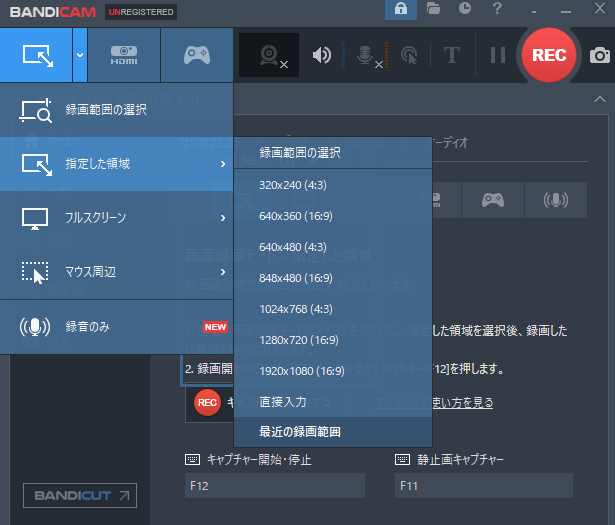615x525 pixels.
Task: Click the microphone icon beside 録音のみ
Action: 35,327
